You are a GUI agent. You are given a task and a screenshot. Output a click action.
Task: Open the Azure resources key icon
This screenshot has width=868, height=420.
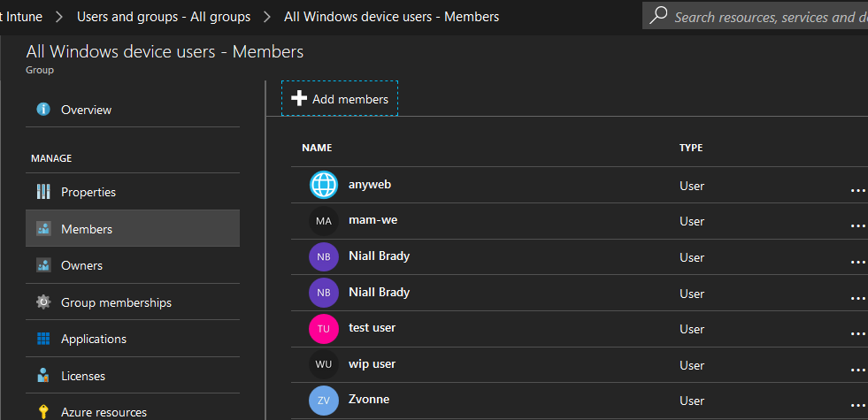[43, 412]
